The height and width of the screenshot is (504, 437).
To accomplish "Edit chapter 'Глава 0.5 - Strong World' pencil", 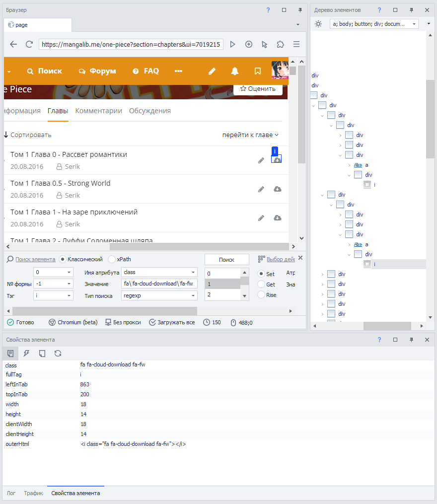I will pyautogui.click(x=261, y=189).
